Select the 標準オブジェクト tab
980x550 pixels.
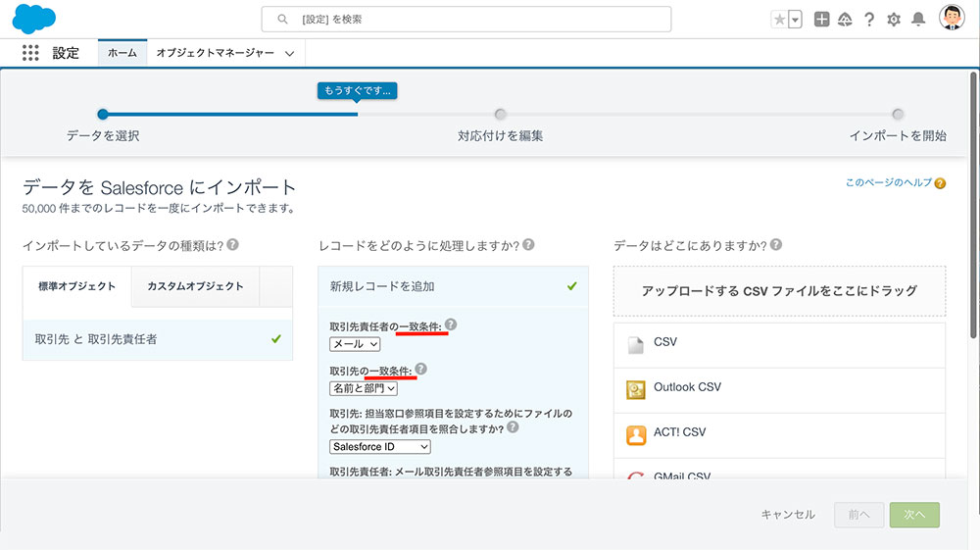pyautogui.click(x=76, y=286)
